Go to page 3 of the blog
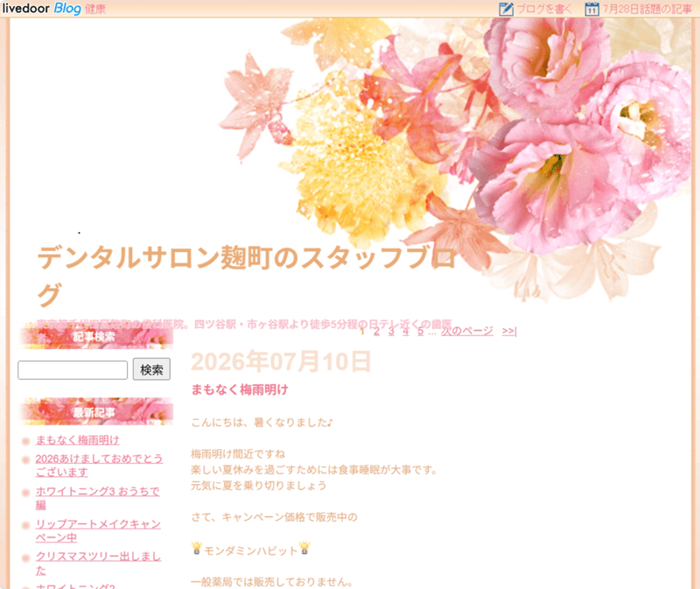The height and width of the screenshot is (589, 700). tap(391, 332)
